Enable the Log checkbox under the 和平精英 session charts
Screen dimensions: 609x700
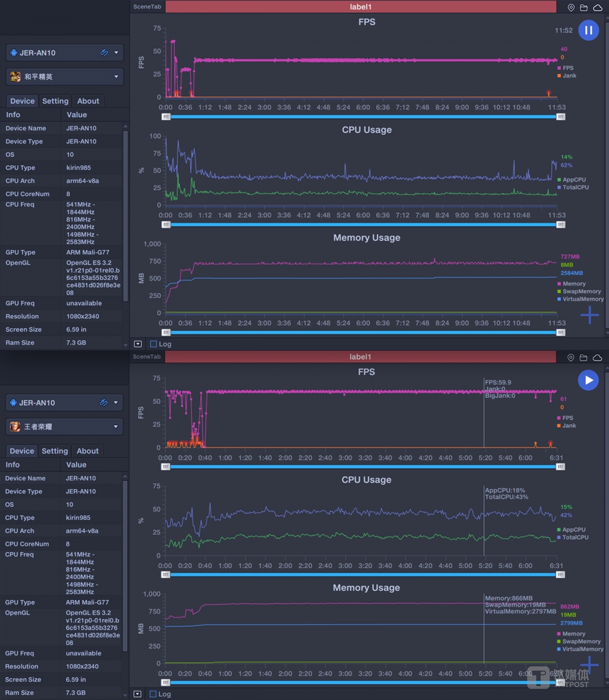[154, 344]
